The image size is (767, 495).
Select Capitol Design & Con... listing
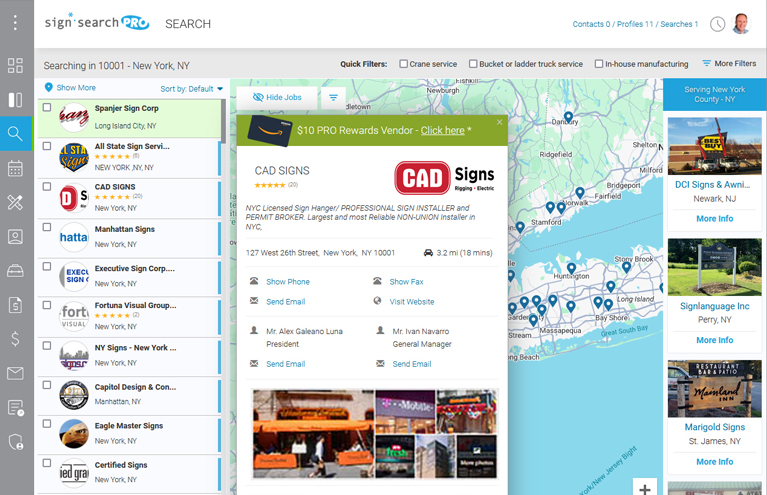[130, 396]
